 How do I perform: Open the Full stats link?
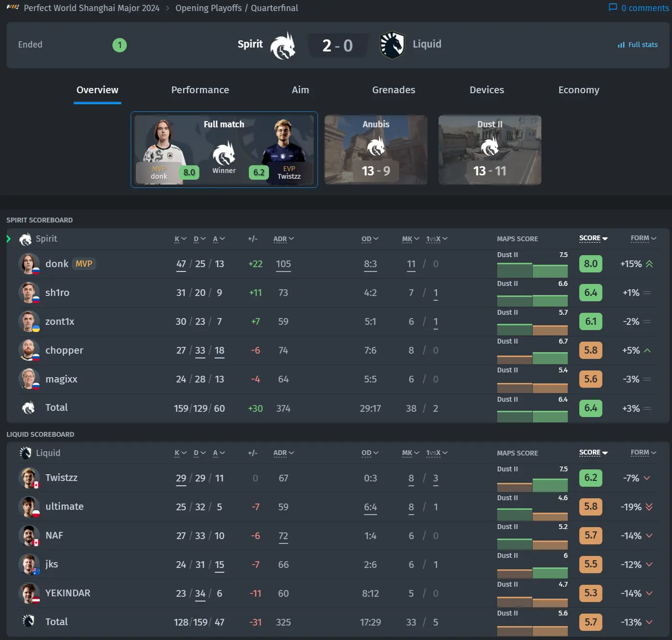click(638, 45)
